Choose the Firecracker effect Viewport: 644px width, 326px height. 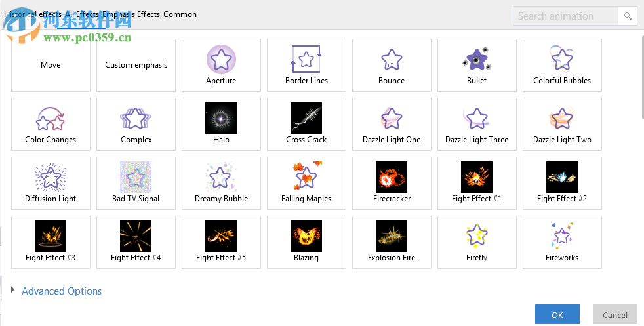click(x=392, y=184)
